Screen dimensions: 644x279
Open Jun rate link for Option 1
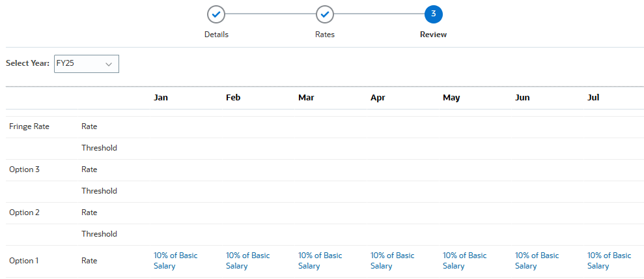[537, 261]
